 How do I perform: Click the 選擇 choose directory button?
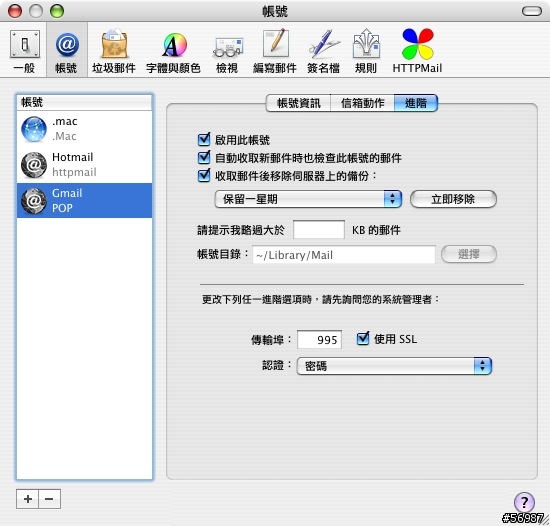[469, 254]
